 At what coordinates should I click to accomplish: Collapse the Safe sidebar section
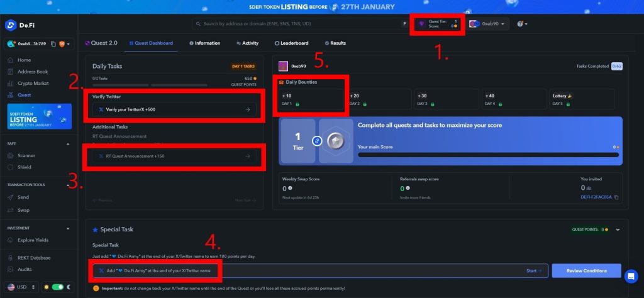tap(68, 143)
